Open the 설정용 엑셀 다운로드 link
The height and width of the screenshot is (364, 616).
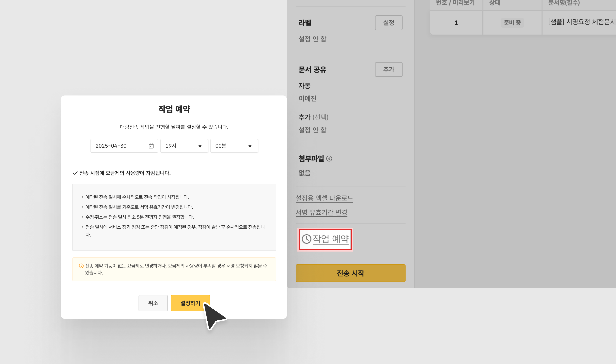pos(324,198)
